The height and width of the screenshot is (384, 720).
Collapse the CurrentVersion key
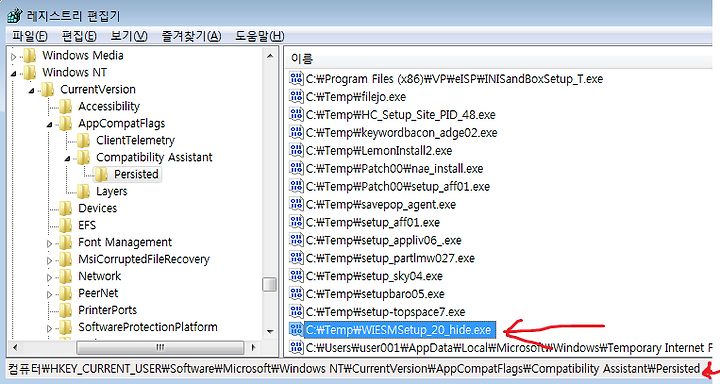coord(31,91)
